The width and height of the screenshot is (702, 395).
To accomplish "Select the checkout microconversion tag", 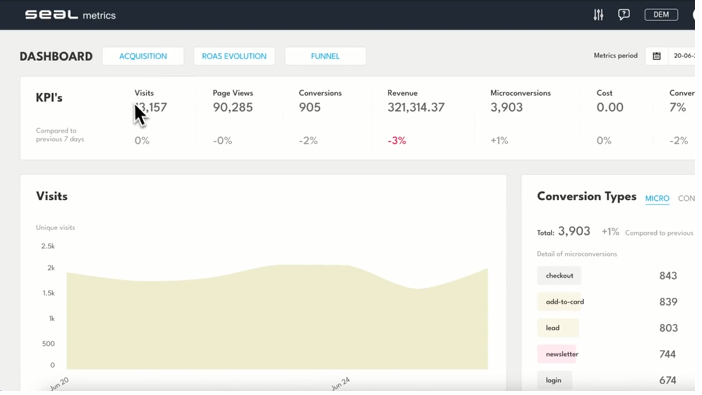I will coord(559,276).
